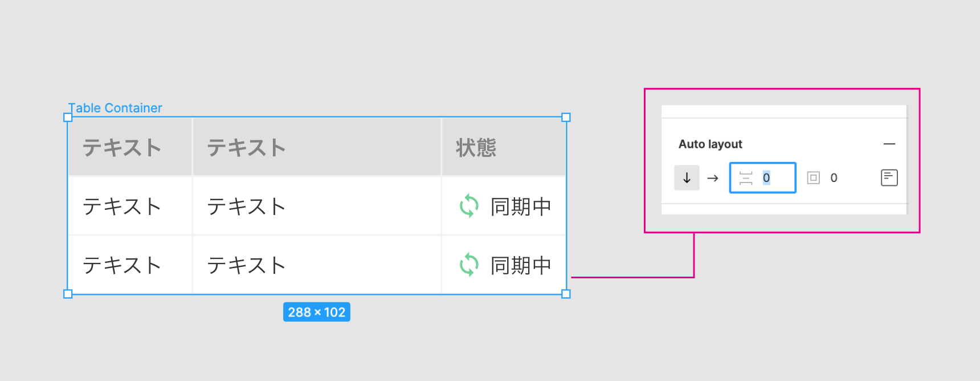The image size is (980, 381).
Task: Click the bottom-left selection handle of the table
Action: click(68, 294)
